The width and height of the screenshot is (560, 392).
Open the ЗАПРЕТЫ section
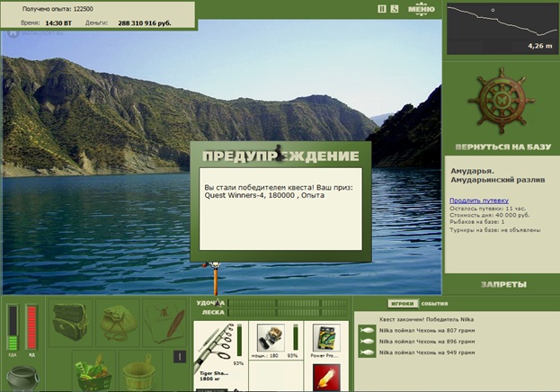503,284
